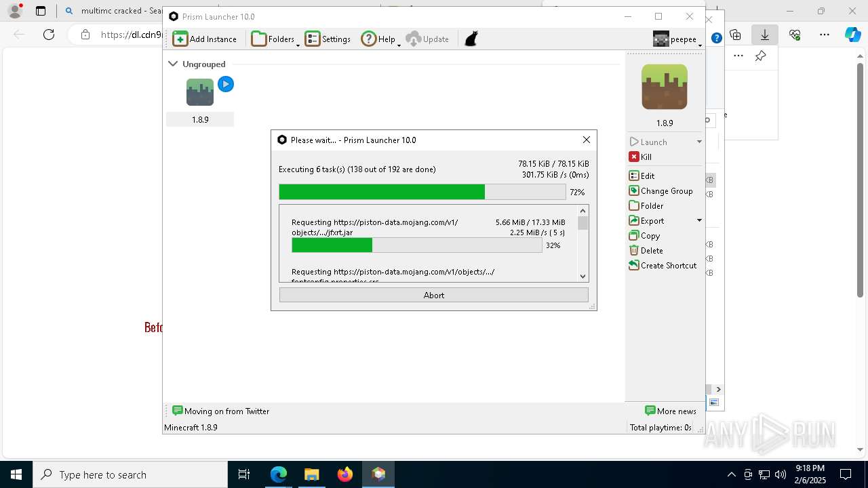Delete the 1.8.9 instance

(646, 250)
